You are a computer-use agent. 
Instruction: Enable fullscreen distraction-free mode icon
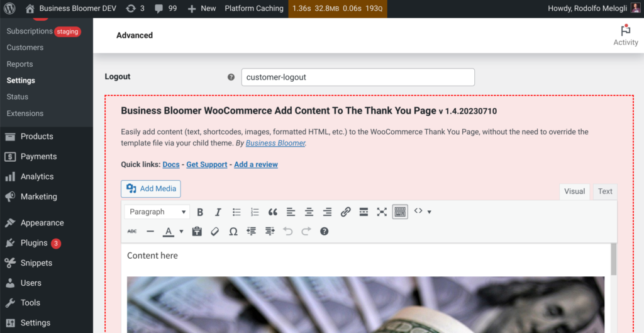(382, 212)
